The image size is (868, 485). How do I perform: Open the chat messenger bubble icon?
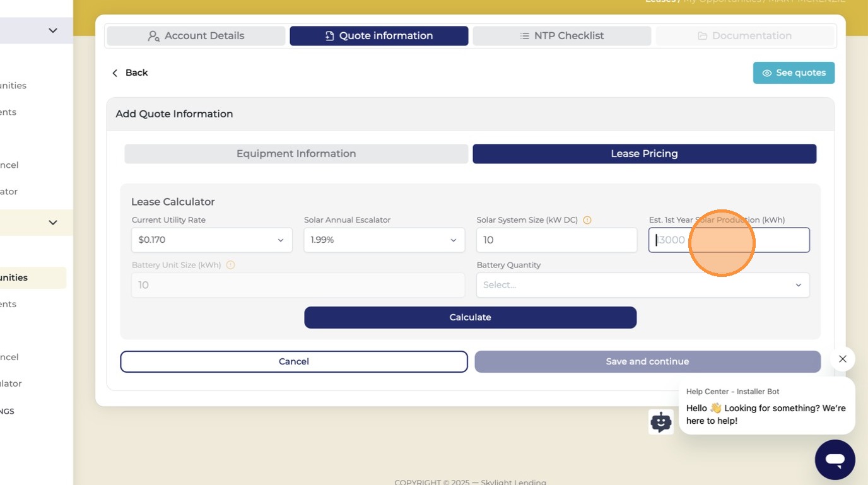pos(835,460)
